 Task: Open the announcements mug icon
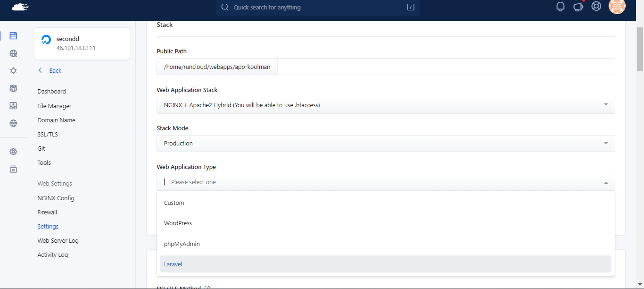[578, 7]
